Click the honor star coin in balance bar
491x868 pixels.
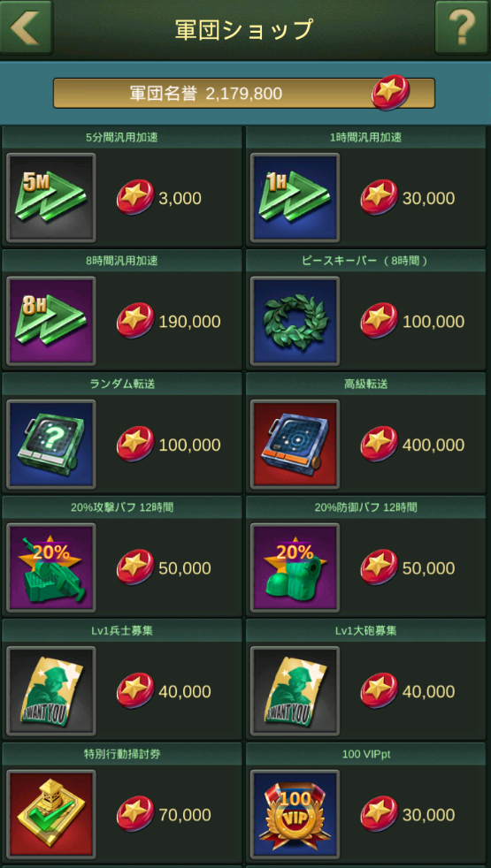click(391, 92)
